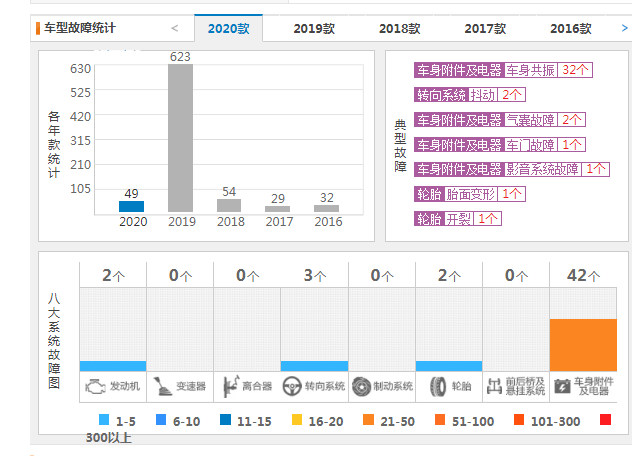Click the 0个 count above 变速器
Screen dimensions: 632x456
[180, 275]
